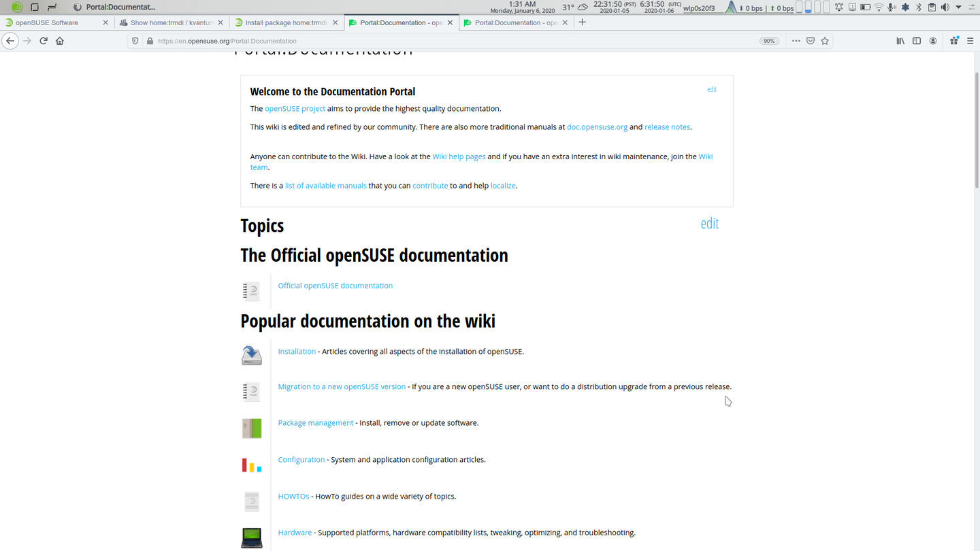Open the Bluetooth tray icon

(918, 7)
